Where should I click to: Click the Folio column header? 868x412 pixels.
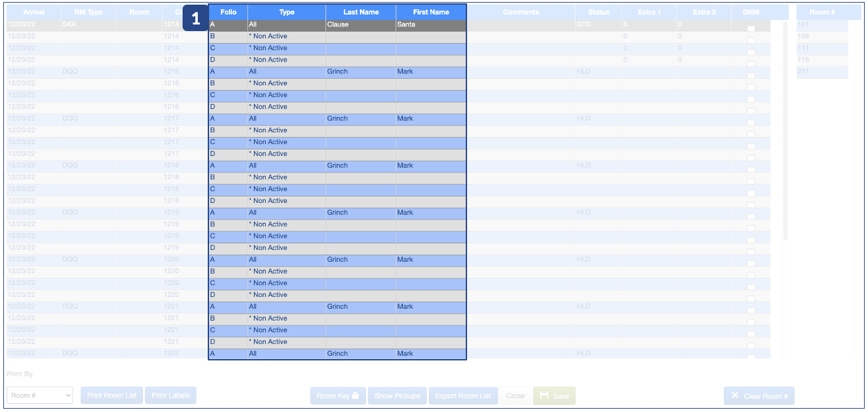[228, 12]
